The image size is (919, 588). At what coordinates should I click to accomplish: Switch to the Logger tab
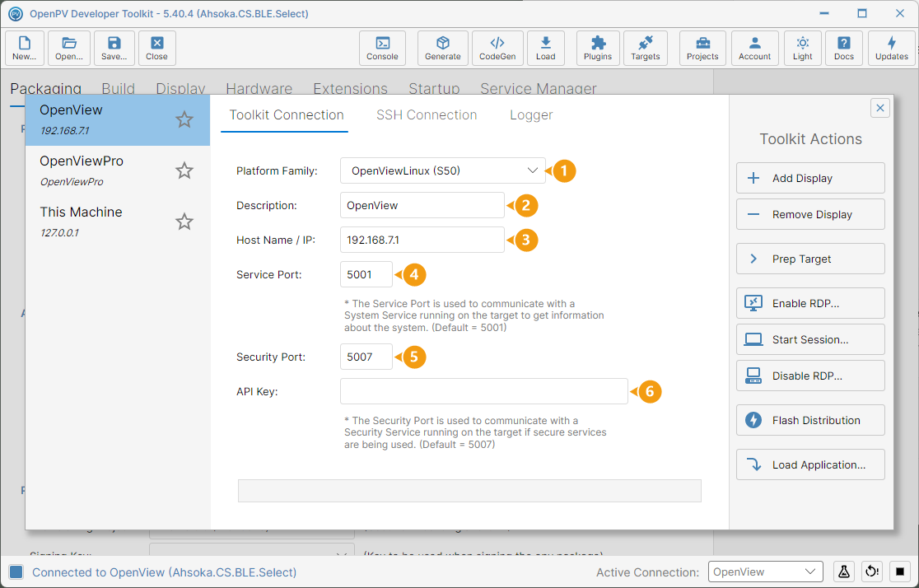coord(531,115)
